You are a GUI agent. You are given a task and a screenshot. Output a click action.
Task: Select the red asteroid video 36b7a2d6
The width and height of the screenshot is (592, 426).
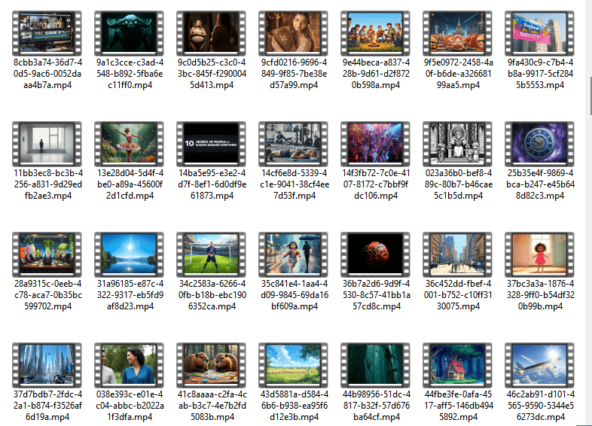pos(376,254)
